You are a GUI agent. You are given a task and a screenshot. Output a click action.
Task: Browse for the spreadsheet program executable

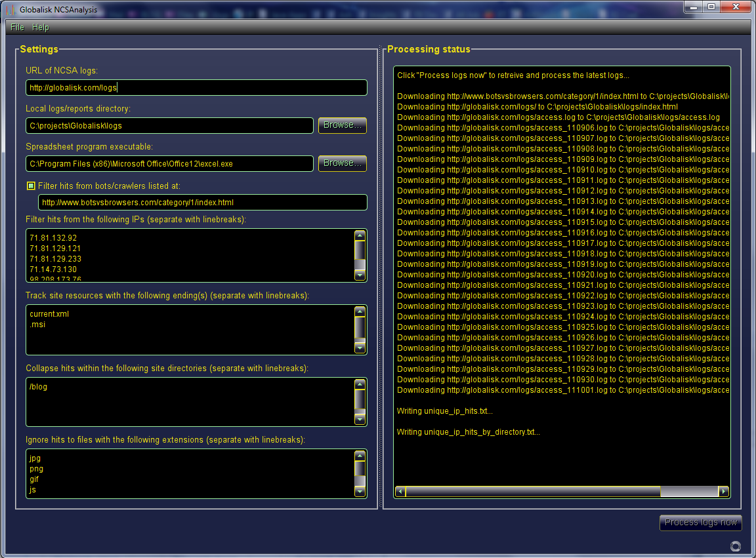[x=342, y=163]
